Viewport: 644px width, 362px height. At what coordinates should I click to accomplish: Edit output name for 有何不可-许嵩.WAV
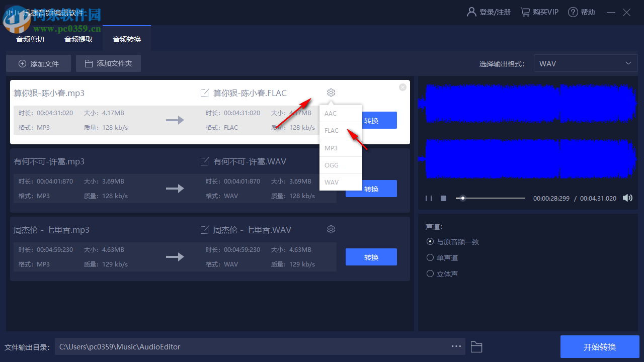[205, 161]
